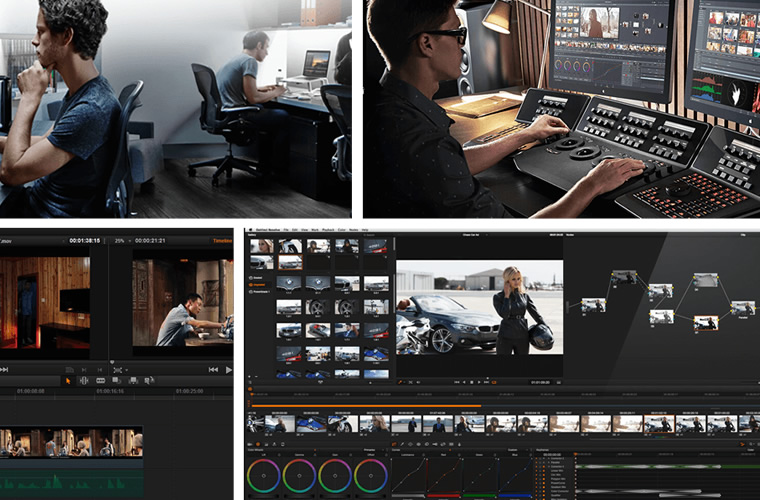Click the trim edit mode icon
The width and height of the screenshot is (760, 500).
tap(84, 380)
